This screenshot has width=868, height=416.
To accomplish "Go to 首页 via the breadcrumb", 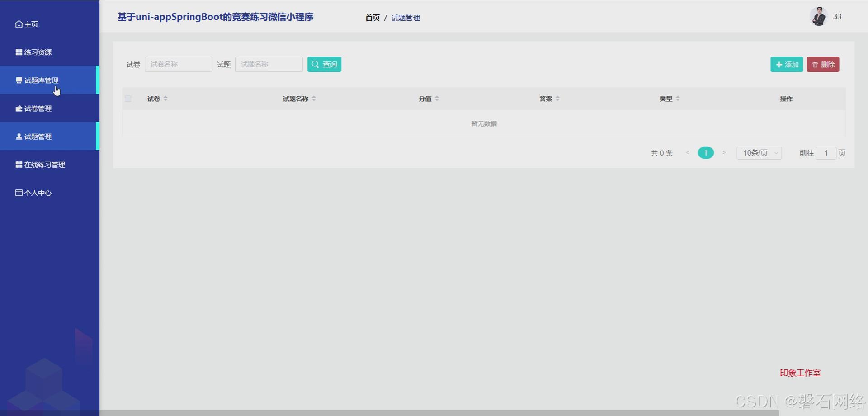I will [372, 18].
